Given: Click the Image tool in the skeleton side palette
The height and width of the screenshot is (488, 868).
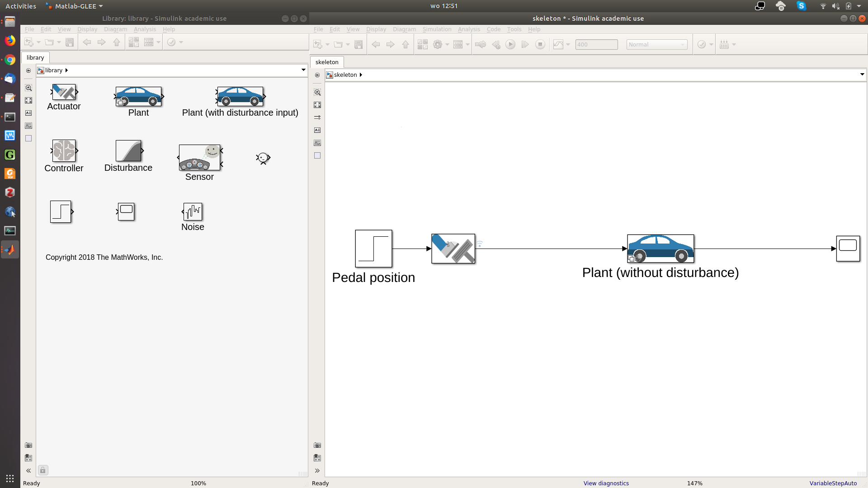Looking at the screenshot, I should pyautogui.click(x=317, y=143).
